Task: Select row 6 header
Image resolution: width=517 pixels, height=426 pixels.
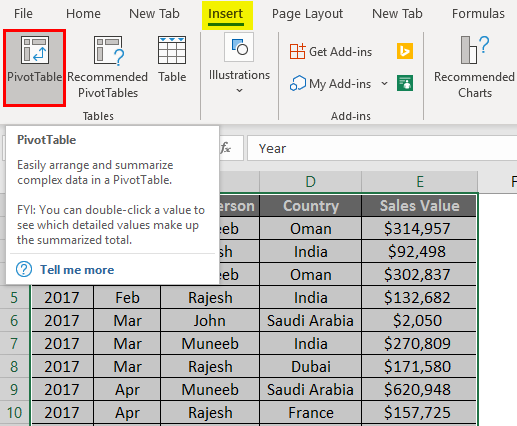Action: [x=14, y=320]
